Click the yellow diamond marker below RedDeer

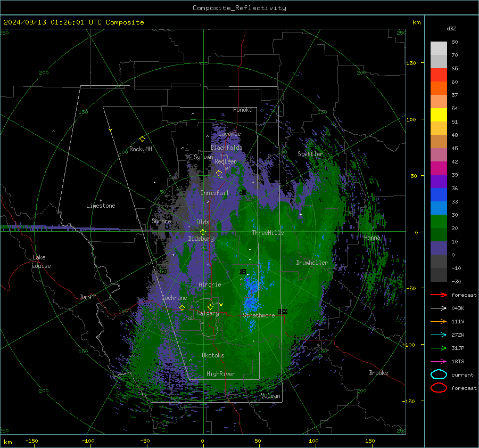[x=219, y=173]
